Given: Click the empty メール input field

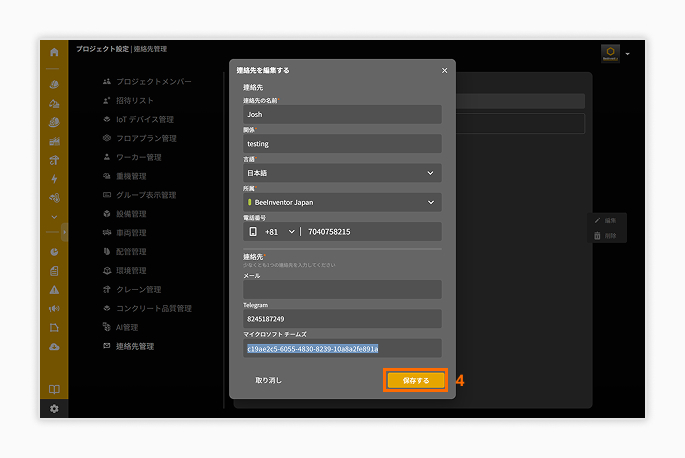Looking at the screenshot, I should [x=342, y=289].
